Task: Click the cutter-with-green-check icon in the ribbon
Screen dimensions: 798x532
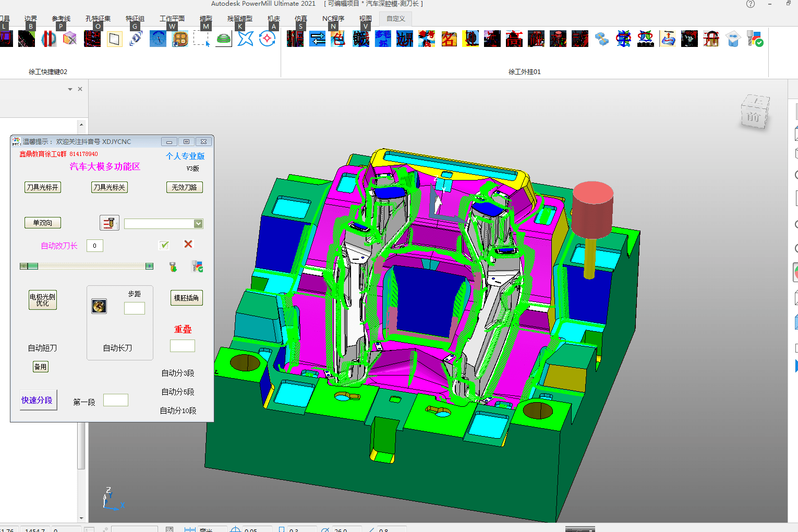Action: pyautogui.click(x=755, y=39)
